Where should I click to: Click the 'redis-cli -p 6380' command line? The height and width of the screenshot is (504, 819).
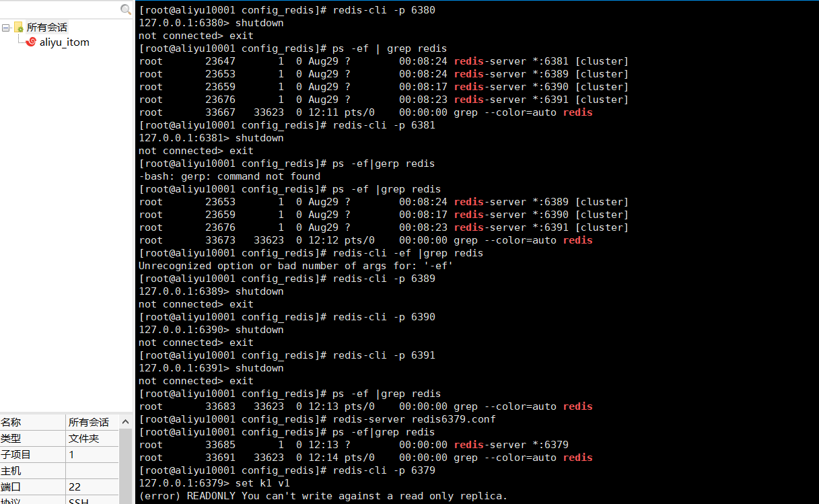click(287, 10)
